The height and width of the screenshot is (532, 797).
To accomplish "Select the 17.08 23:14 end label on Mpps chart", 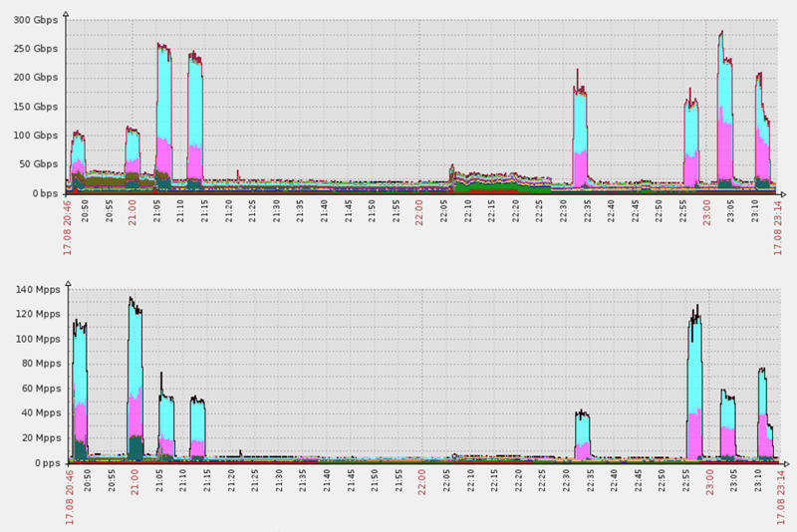I will click(781, 497).
